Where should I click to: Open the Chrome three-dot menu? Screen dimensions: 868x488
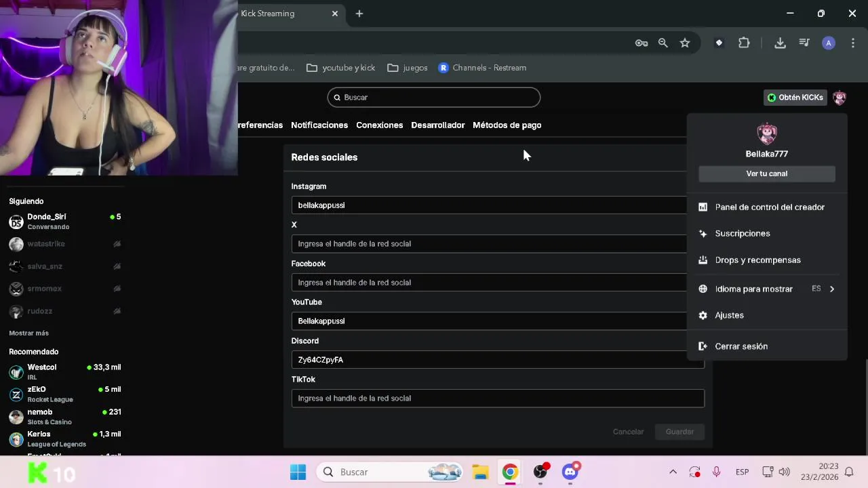tap(853, 43)
